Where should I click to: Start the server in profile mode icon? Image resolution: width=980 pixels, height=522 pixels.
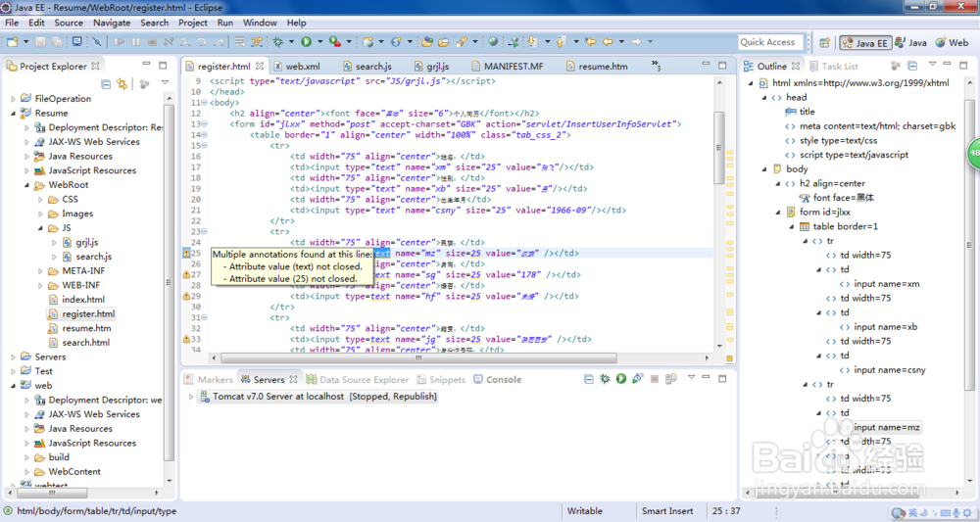[638, 379]
